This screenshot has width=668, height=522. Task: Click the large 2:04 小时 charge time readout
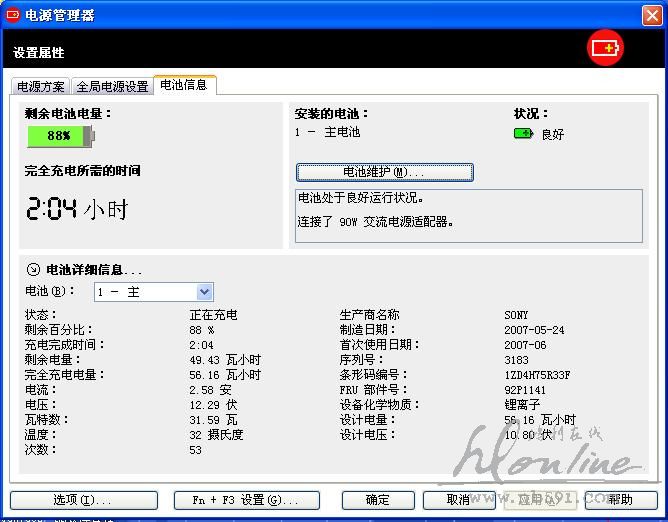tap(77, 209)
